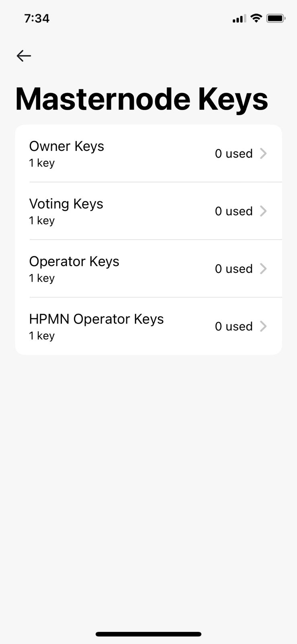Click the 7:34 clock in status bar
Image resolution: width=297 pixels, height=644 pixels.
coord(37,19)
